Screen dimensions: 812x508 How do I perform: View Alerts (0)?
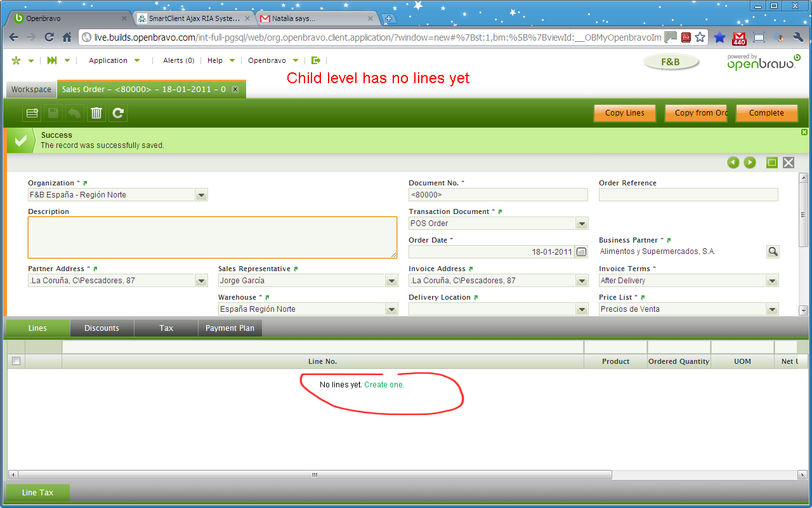pyautogui.click(x=178, y=60)
